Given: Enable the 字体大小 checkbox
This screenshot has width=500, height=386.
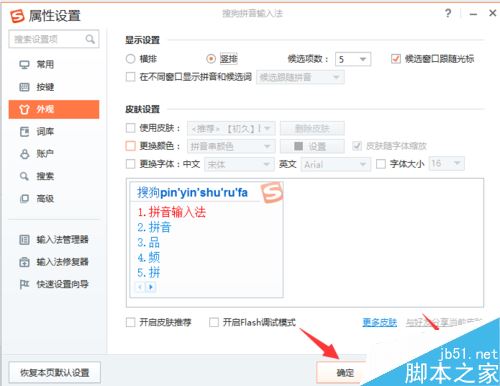Looking at the screenshot, I should coord(381,164).
